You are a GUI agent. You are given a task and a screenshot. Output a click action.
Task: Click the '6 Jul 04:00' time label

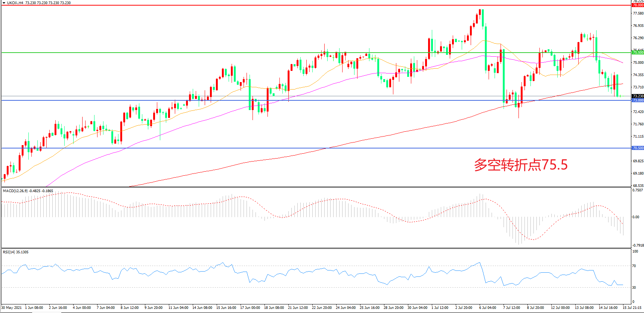click(x=487, y=308)
